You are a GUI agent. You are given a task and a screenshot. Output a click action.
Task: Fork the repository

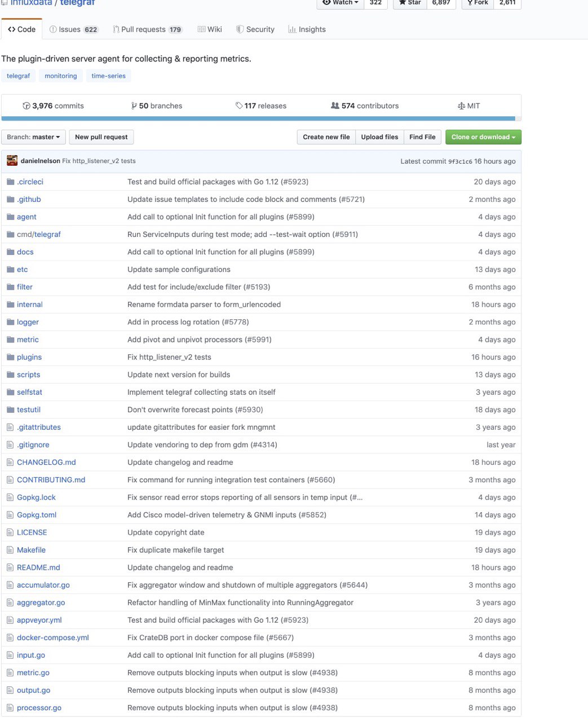click(x=478, y=3)
